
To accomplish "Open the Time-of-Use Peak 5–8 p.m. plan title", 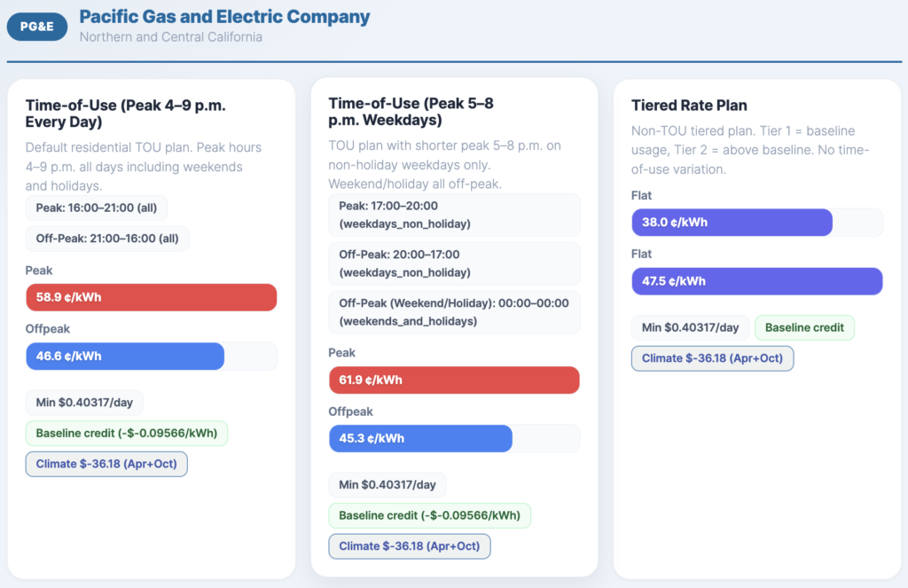I will point(411,112).
